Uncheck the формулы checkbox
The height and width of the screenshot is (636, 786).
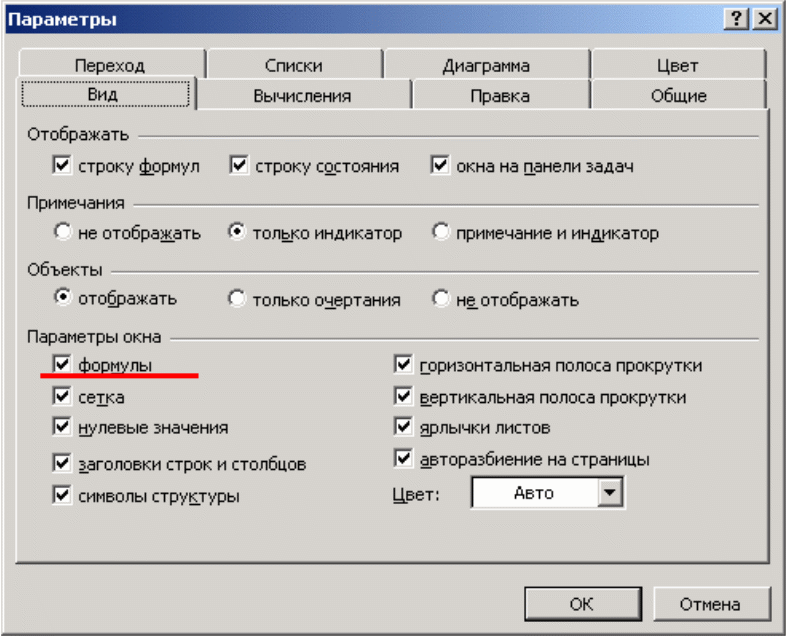click(63, 366)
